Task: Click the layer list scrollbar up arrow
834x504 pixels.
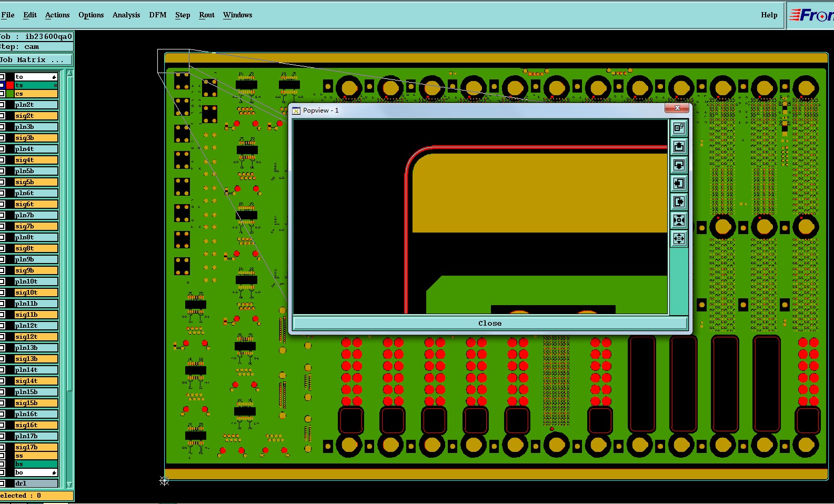Action: point(70,73)
